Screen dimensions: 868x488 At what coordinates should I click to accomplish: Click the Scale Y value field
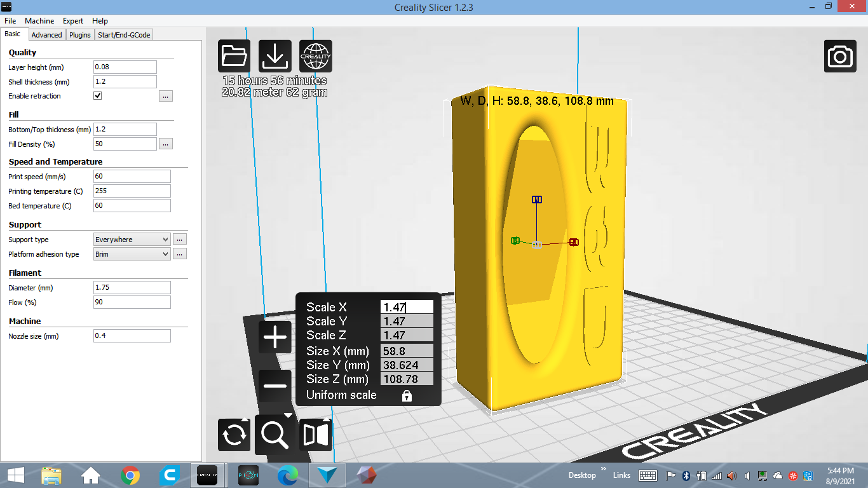pyautogui.click(x=407, y=322)
